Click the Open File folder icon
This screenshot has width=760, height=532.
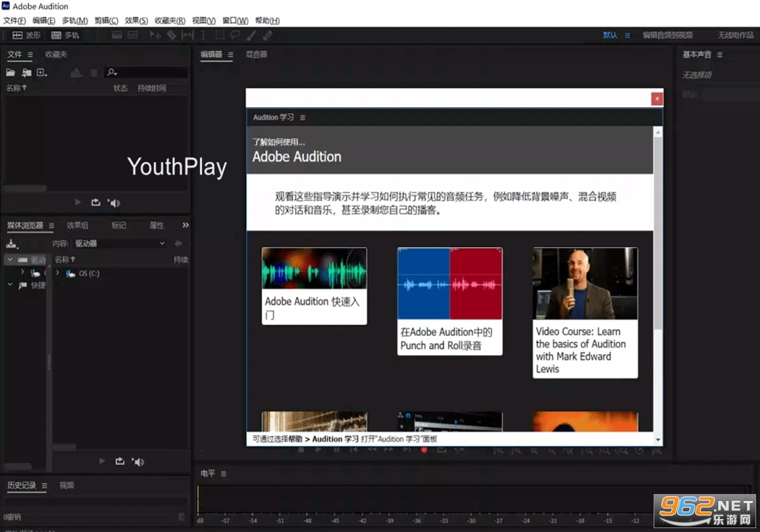[x=11, y=73]
